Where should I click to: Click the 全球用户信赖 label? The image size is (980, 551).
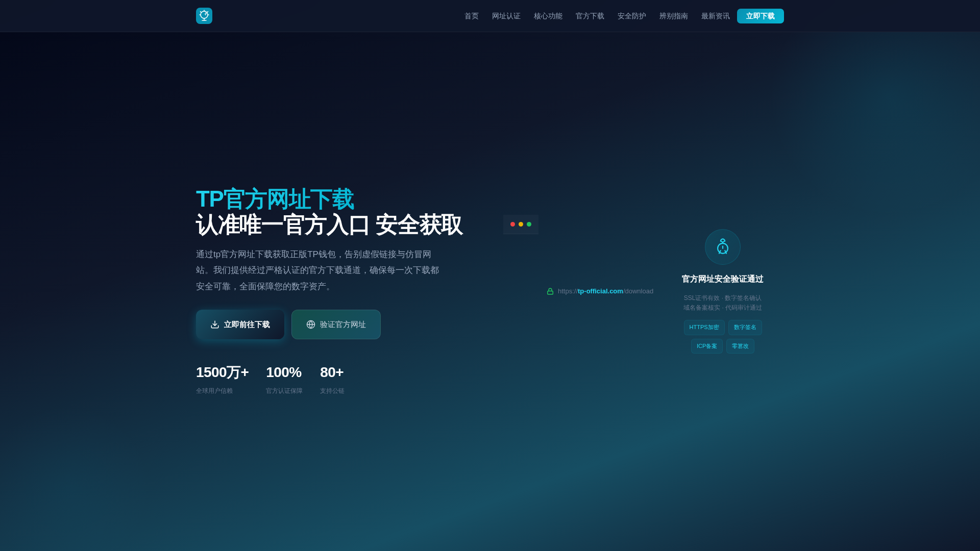214,391
